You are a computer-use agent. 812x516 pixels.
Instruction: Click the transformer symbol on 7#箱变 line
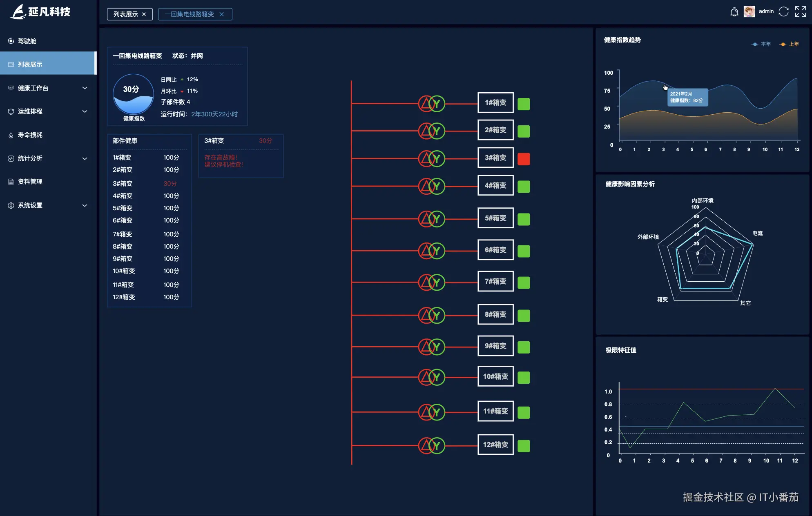pyautogui.click(x=431, y=282)
